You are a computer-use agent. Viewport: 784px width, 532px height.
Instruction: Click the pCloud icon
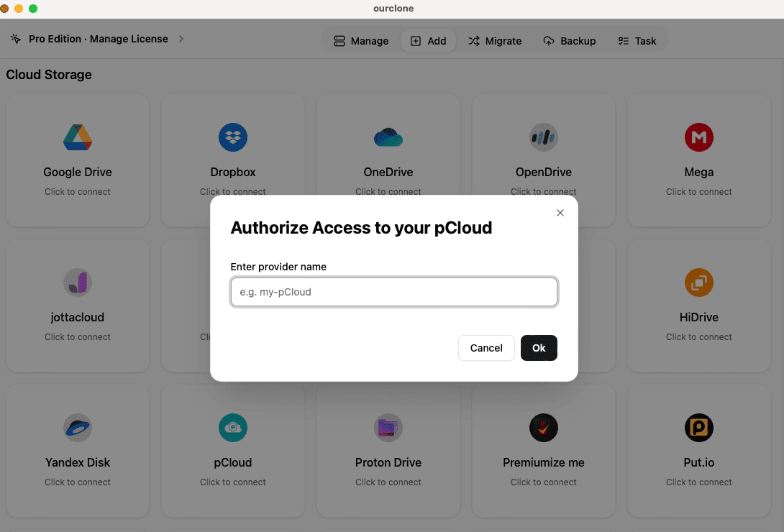tap(232, 428)
